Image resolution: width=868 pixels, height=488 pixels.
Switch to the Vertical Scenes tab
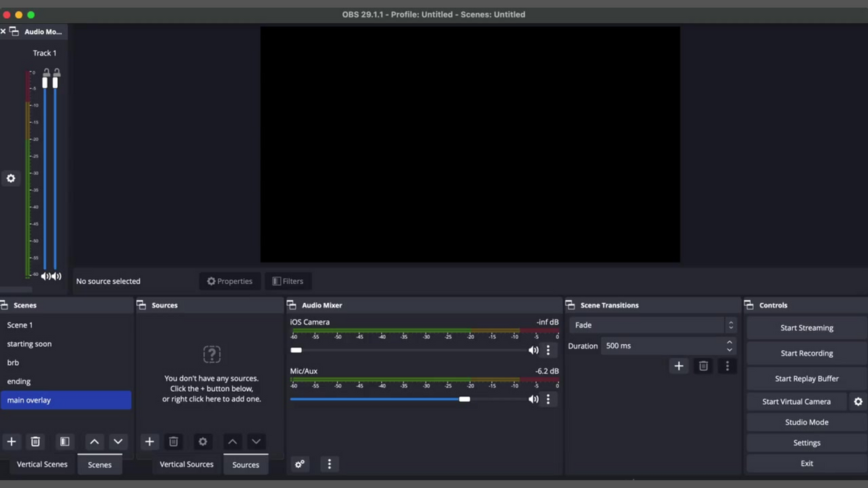pos(41,464)
